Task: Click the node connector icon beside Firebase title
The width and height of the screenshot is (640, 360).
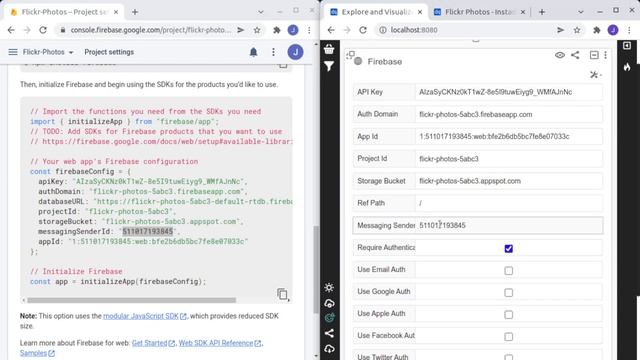Action: 350,55
